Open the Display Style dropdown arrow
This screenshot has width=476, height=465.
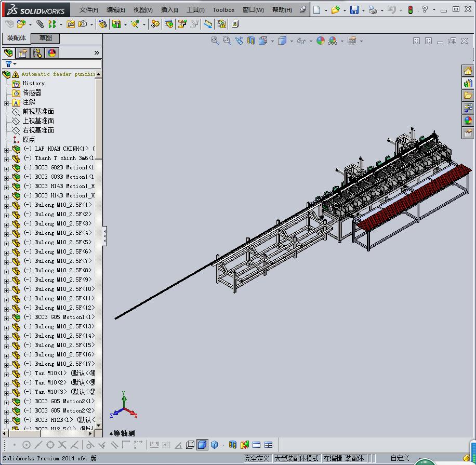(292, 41)
